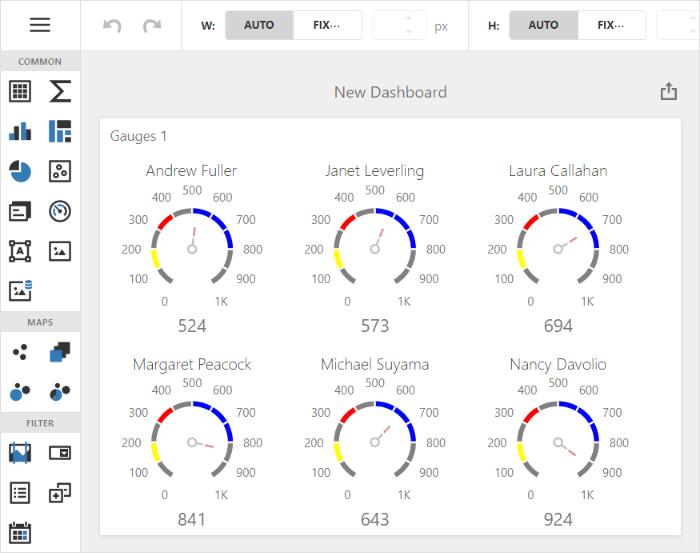Click the Undo arrow

(112, 25)
